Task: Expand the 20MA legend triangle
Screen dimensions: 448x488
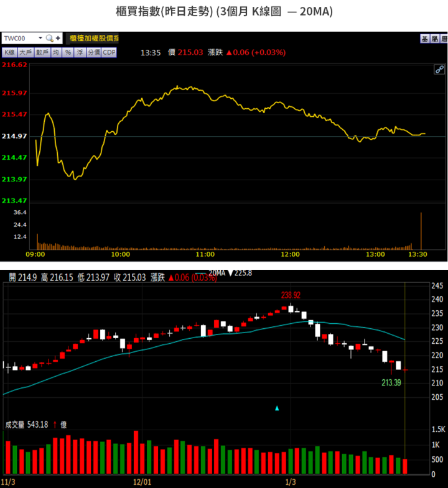Action: pyautogui.click(x=230, y=273)
